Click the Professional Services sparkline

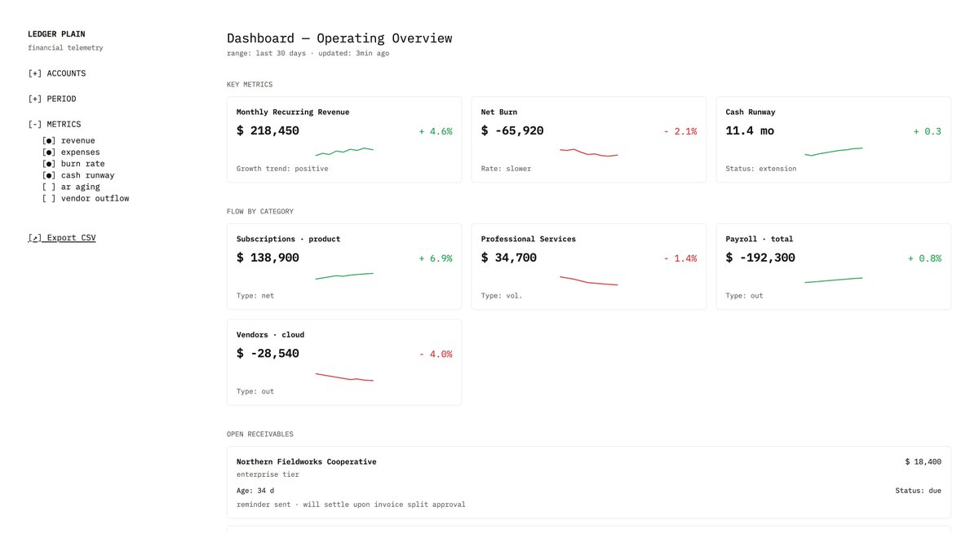pos(589,278)
